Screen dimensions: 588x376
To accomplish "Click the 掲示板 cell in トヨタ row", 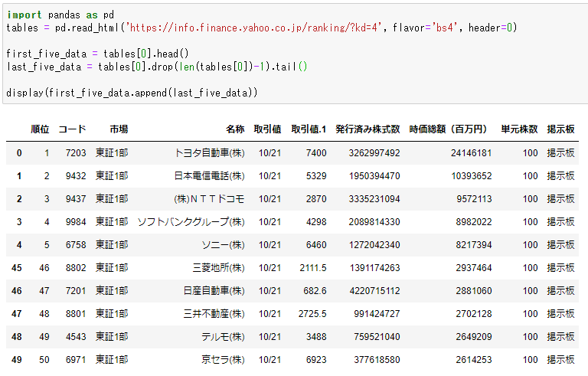I will (560, 153).
